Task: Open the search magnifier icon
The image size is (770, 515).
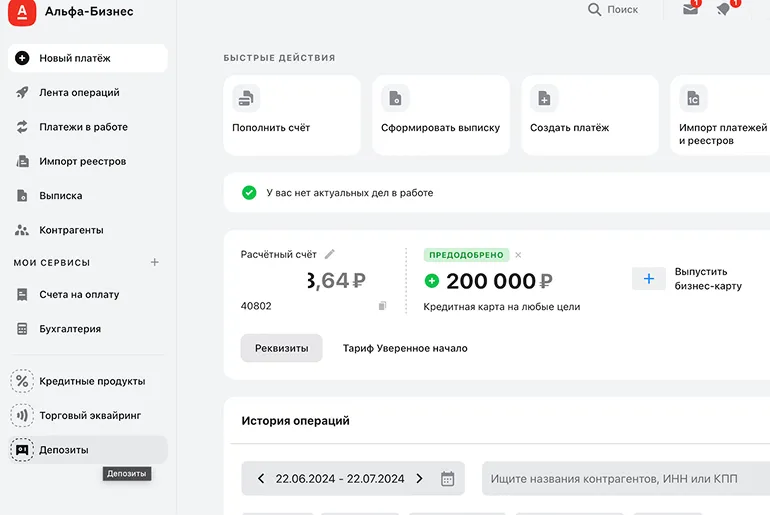Action: [594, 9]
